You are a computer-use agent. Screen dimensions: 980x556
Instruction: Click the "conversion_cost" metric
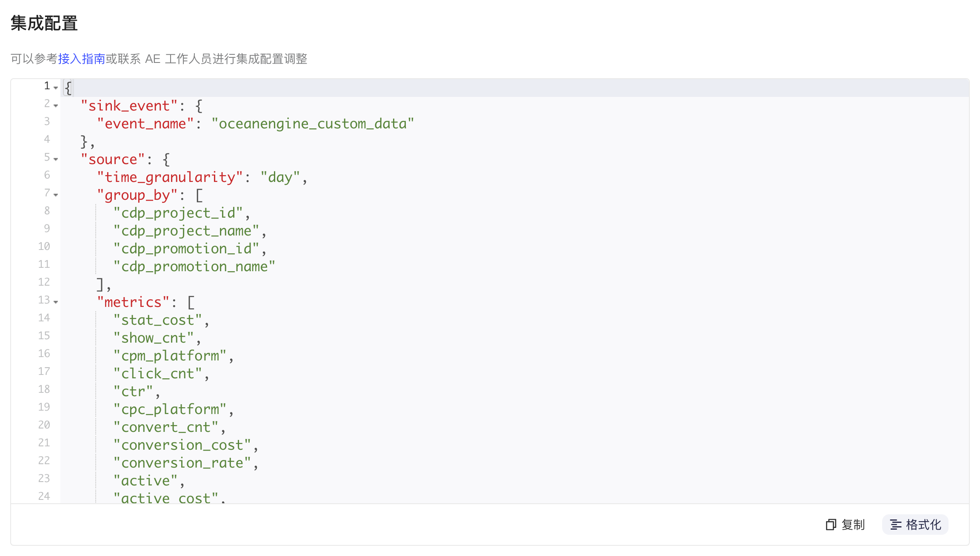[x=182, y=445]
